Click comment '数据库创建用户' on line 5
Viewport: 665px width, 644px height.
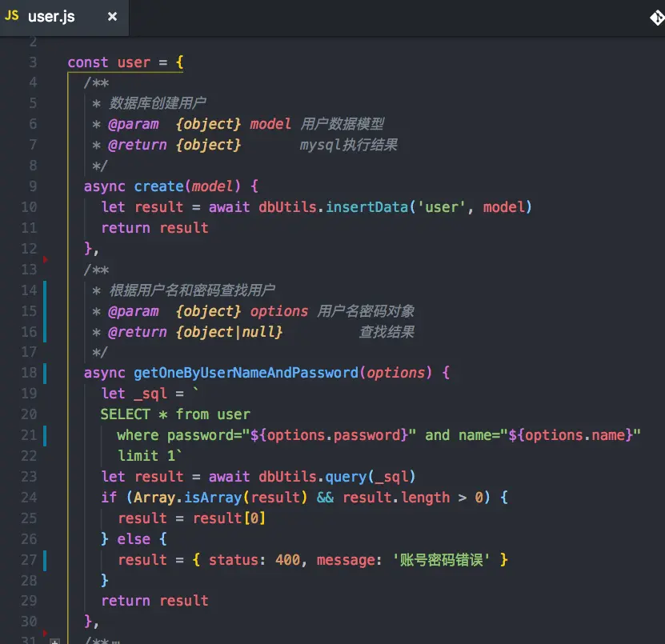click(158, 103)
